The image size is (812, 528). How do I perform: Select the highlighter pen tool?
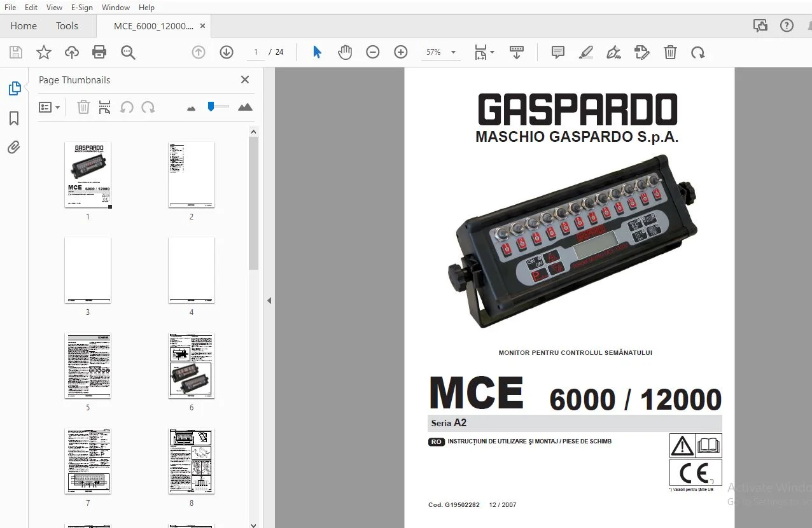(586, 52)
